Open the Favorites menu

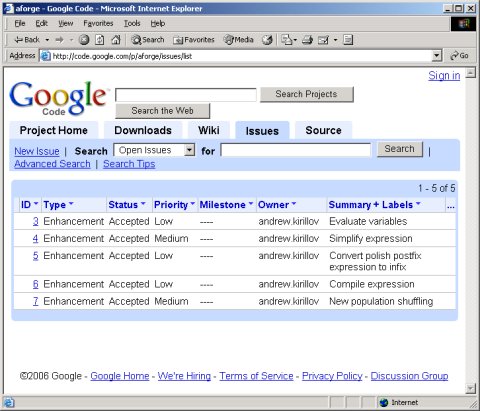(98, 23)
